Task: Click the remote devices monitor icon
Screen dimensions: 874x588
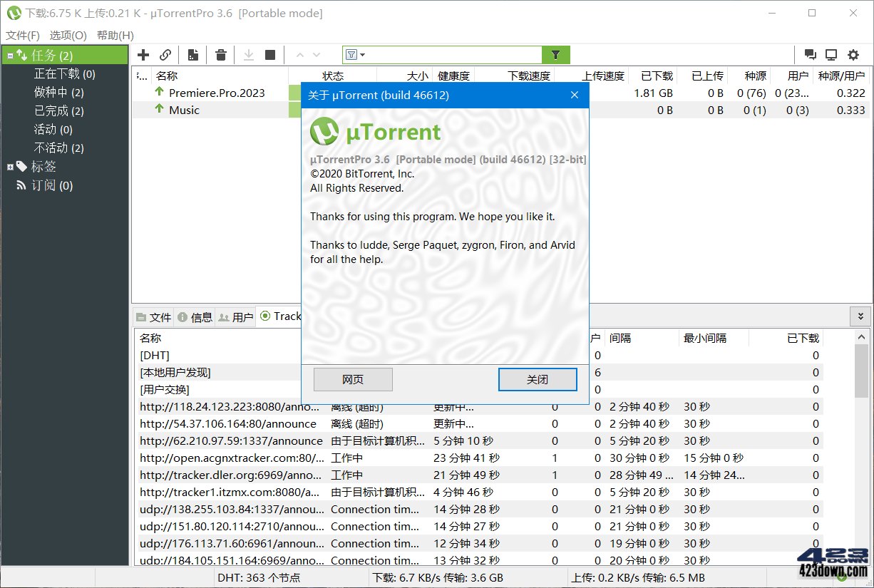Action: click(831, 54)
